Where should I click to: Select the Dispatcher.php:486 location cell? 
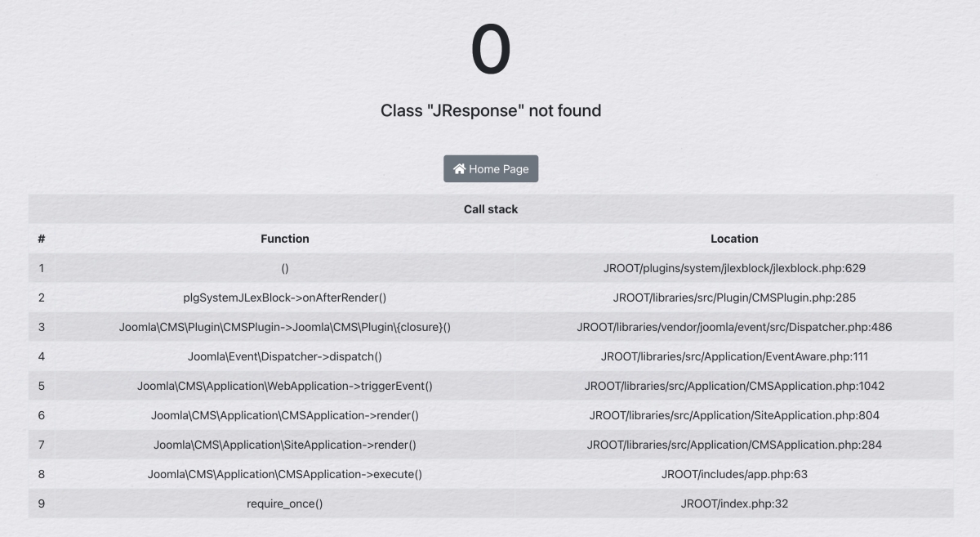[734, 327]
